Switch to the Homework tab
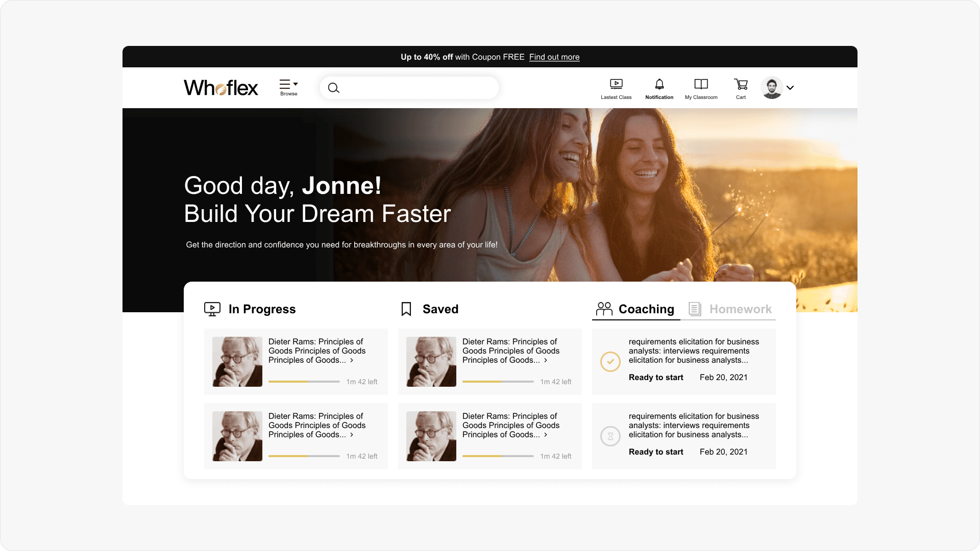Viewport: 980px width, 551px height. coord(730,309)
